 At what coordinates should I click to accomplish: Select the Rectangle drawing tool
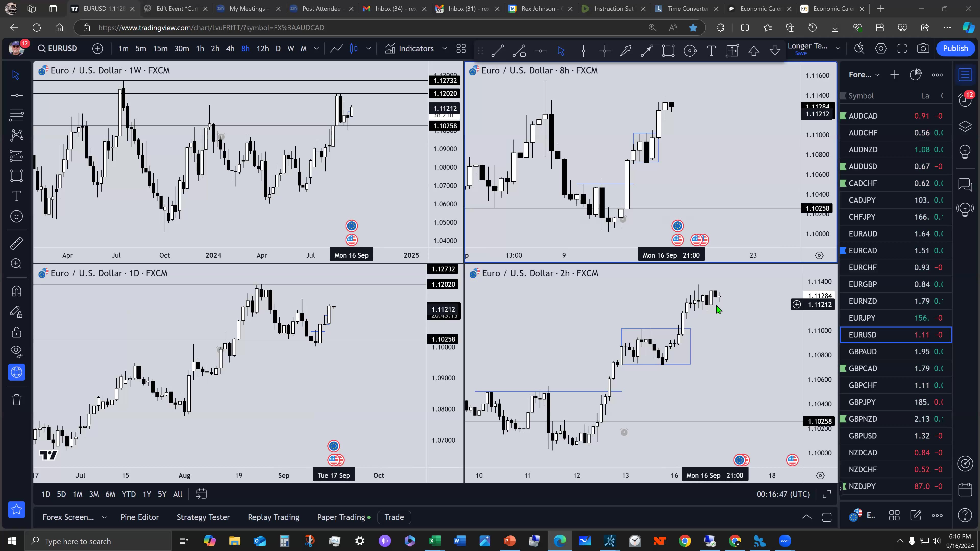(x=668, y=51)
